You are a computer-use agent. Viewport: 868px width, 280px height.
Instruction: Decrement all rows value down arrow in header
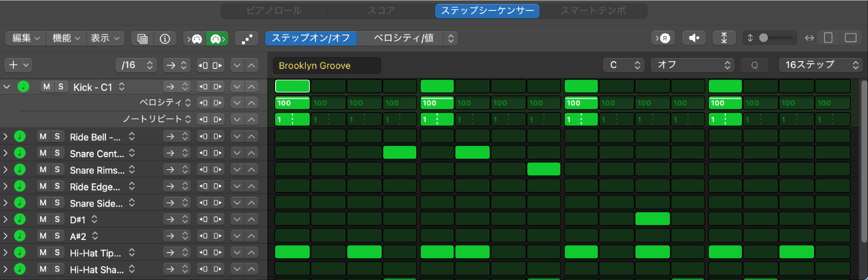click(x=238, y=65)
